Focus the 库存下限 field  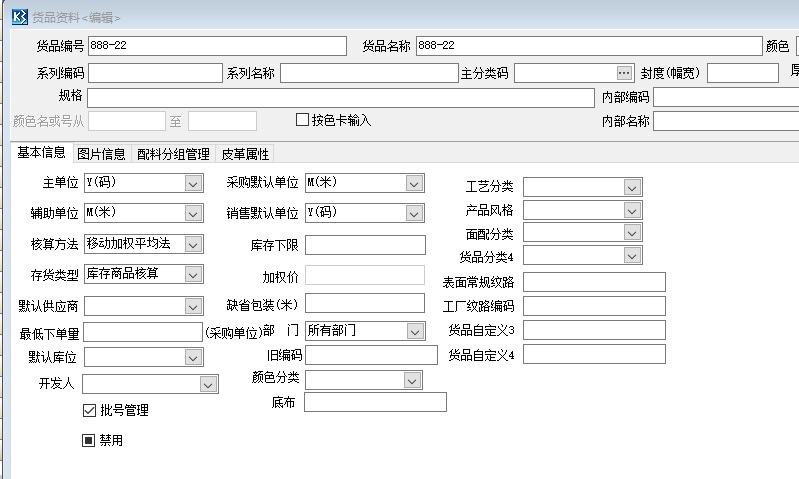pyautogui.click(x=365, y=245)
